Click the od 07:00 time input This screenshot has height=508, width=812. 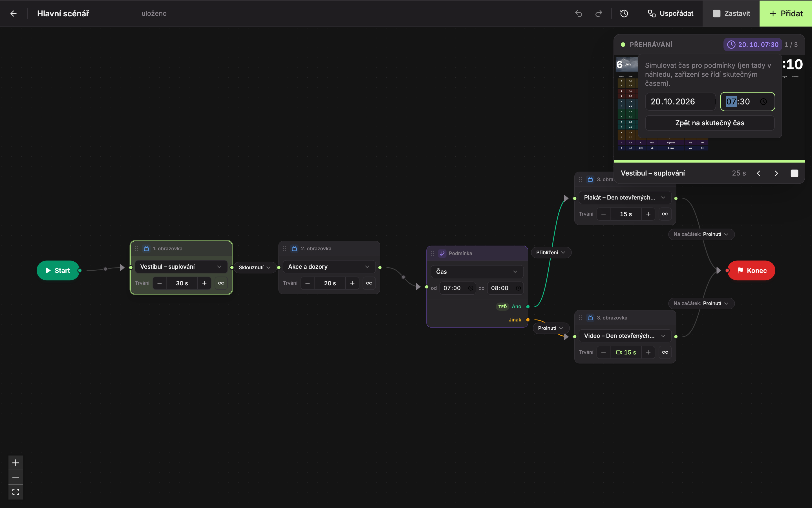tap(458, 288)
